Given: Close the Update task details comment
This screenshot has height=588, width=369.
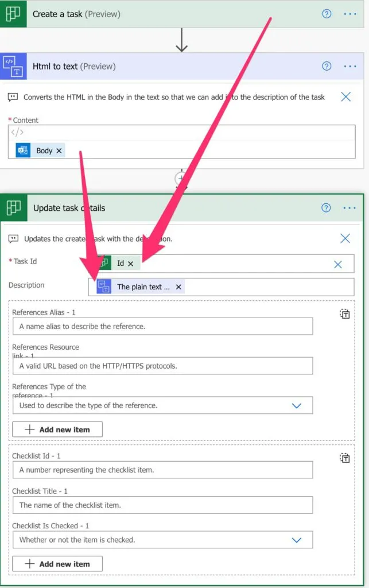Looking at the screenshot, I should click(x=345, y=238).
